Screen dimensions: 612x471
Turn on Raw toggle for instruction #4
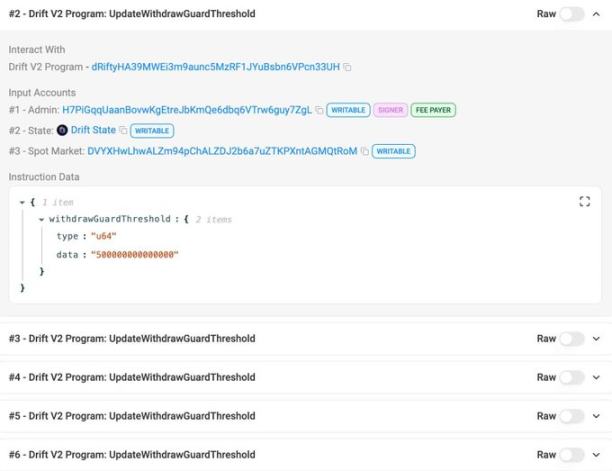pos(572,378)
